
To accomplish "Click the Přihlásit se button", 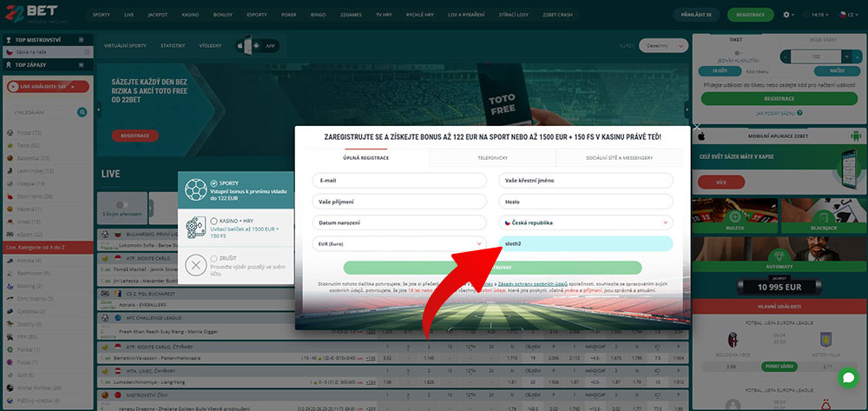I will tap(696, 15).
